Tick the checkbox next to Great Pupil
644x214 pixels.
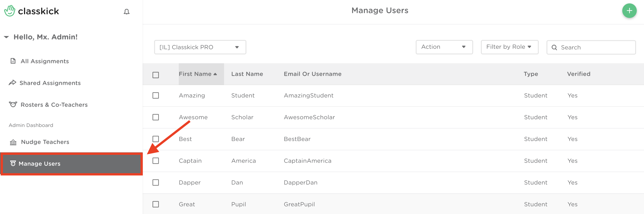point(155,204)
